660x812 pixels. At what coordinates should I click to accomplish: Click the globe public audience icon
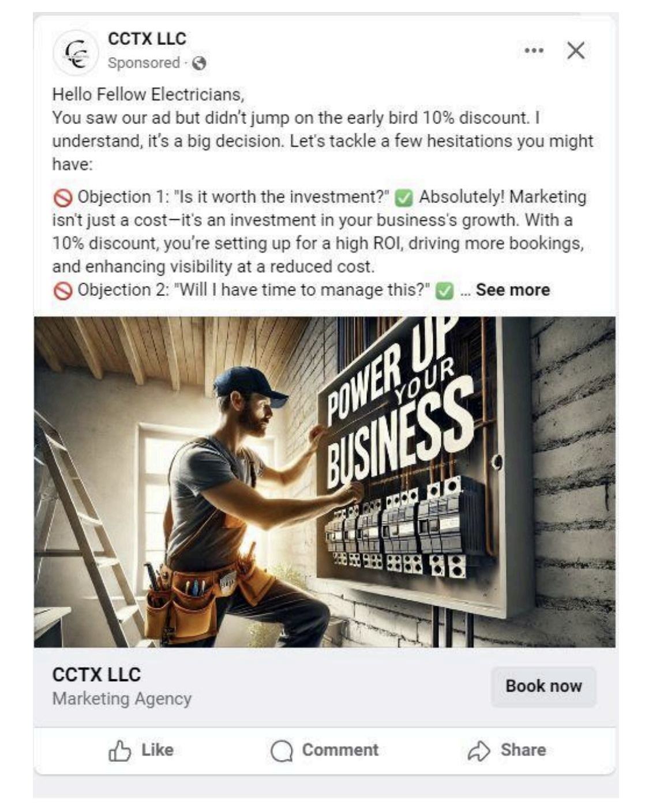click(199, 63)
